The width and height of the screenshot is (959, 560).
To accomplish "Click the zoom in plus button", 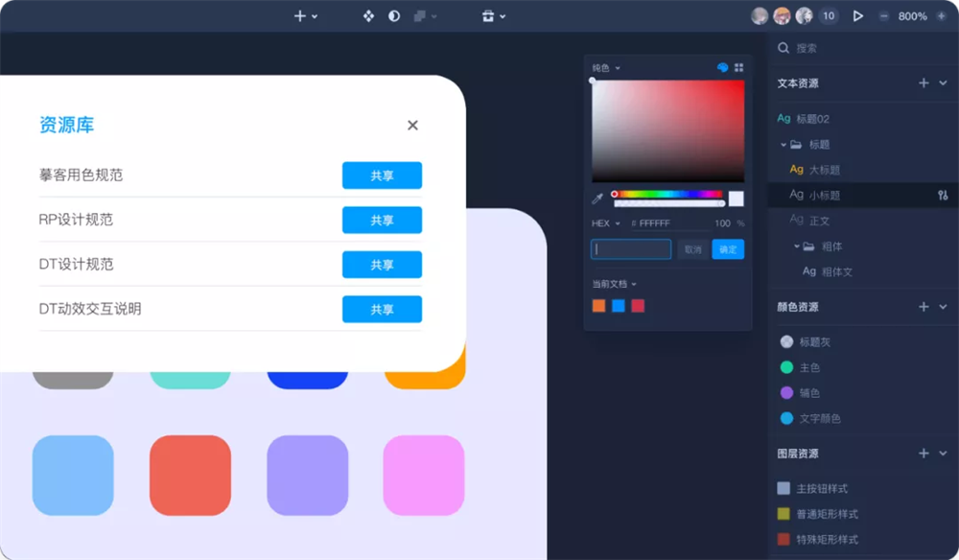I will [942, 16].
